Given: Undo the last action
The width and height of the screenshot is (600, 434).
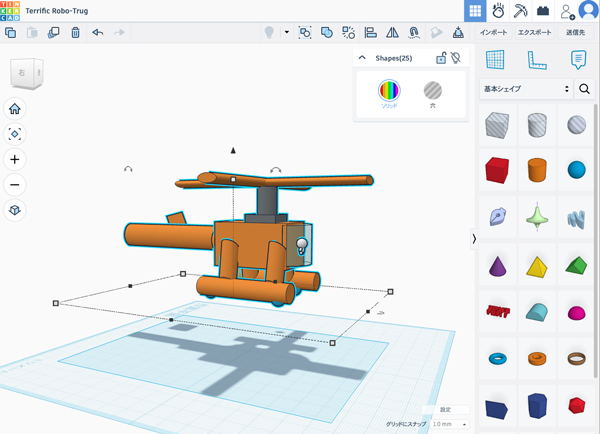Looking at the screenshot, I should (98, 33).
